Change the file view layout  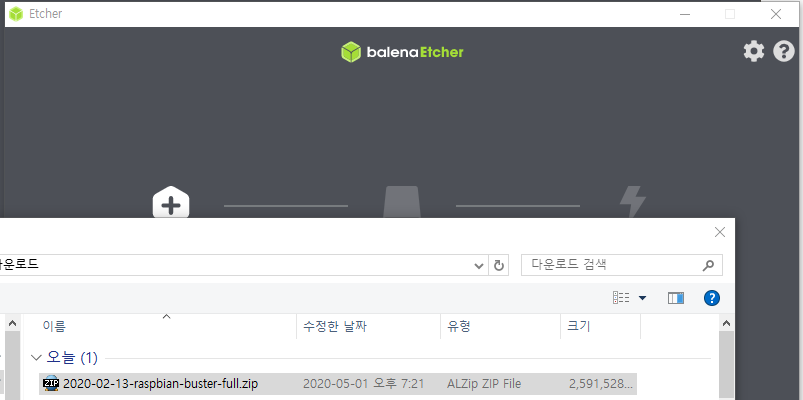pos(621,298)
